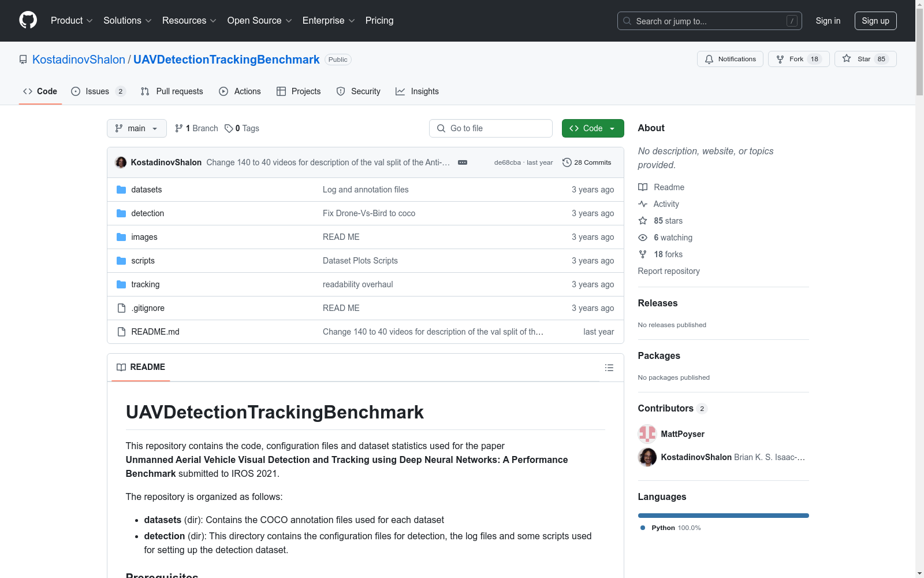Click the Sign up button
924x578 pixels.
coord(875,21)
